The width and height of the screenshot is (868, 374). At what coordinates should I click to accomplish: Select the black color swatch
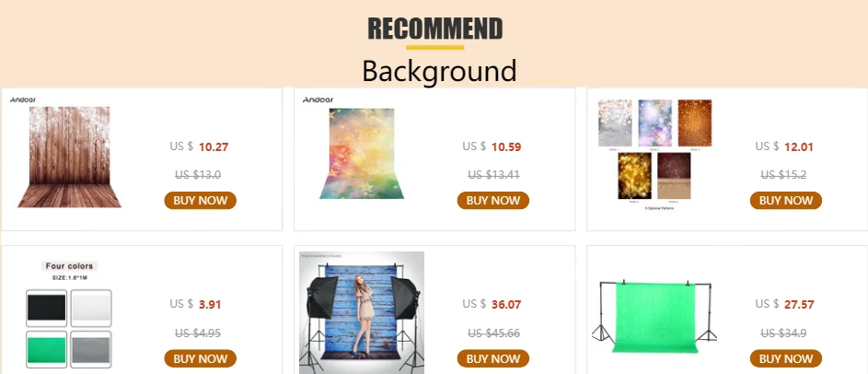(47, 308)
